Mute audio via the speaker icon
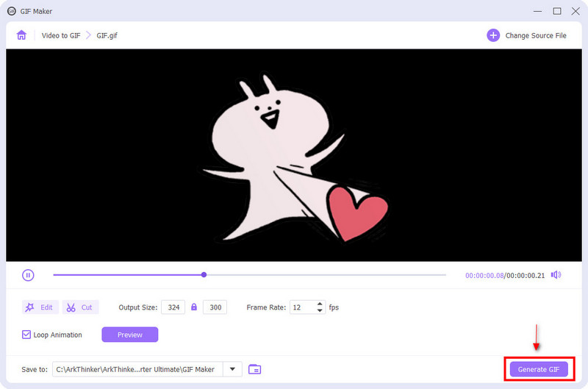Screen dimensions: 588x389 point(556,275)
